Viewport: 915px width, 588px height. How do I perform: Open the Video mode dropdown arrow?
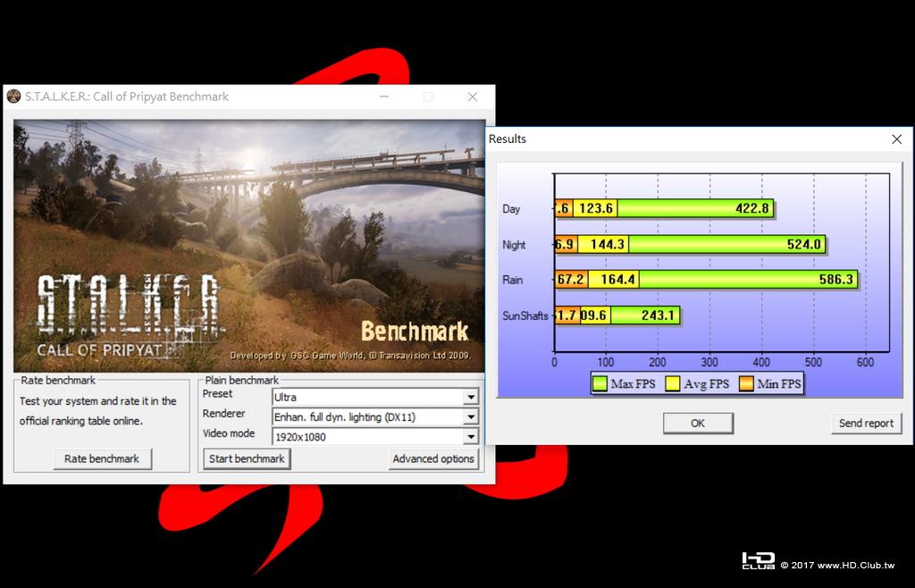pyautogui.click(x=471, y=437)
